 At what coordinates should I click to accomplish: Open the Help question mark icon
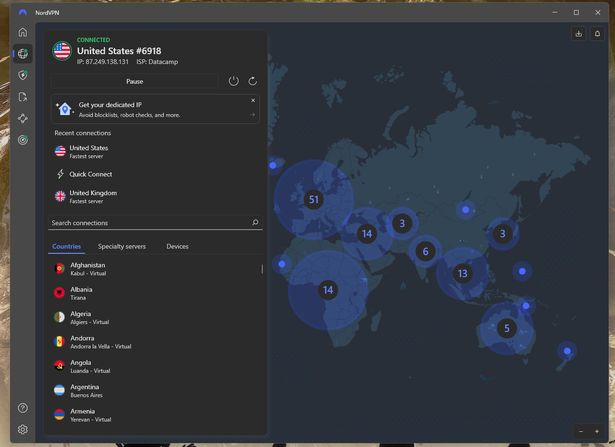[23, 408]
